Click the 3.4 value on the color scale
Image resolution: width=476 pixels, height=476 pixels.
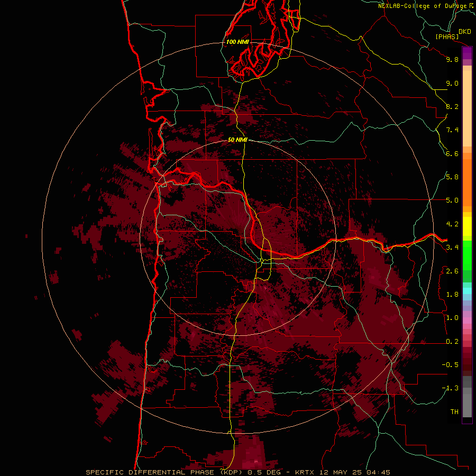(452, 248)
